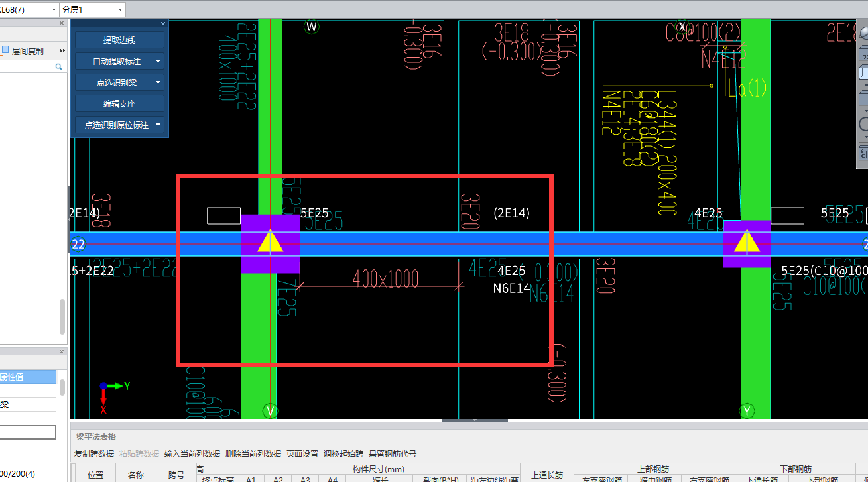868x482 pixels.
Task: Click 复制跨数据 in beam table toolbar
Action: coord(94,454)
